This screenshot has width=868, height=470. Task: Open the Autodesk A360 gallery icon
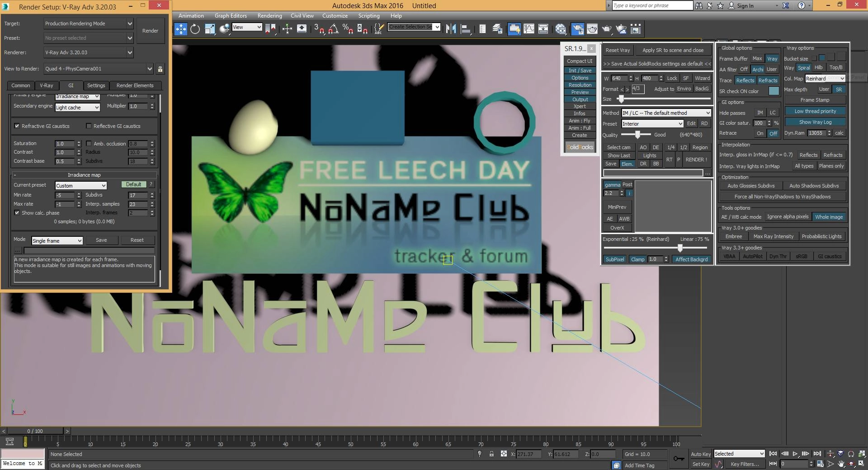point(636,29)
